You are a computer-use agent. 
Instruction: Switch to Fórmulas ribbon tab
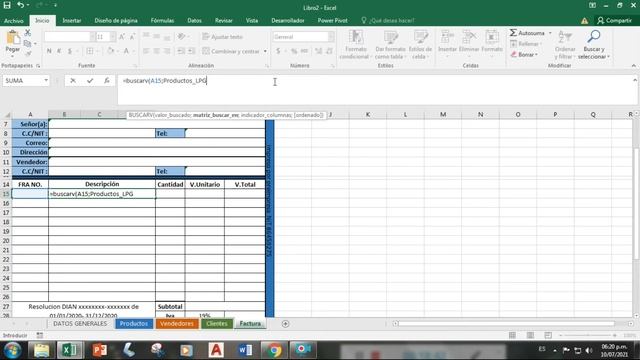point(162,20)
